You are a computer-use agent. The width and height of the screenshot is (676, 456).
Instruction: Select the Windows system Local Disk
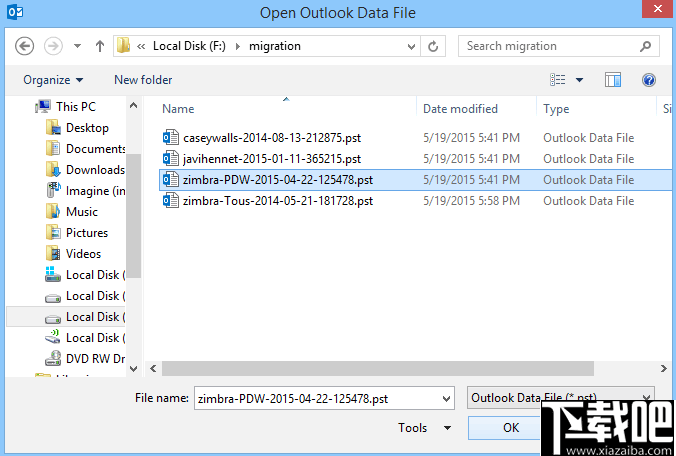pyautogui.click(x=85, y=275)
